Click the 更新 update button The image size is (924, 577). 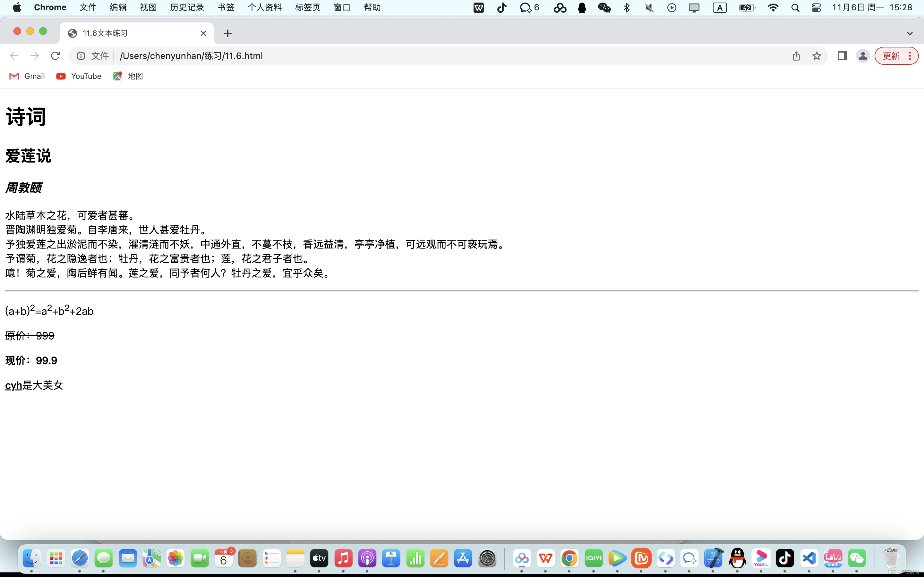pyautogui.click(x=891, y=56)
